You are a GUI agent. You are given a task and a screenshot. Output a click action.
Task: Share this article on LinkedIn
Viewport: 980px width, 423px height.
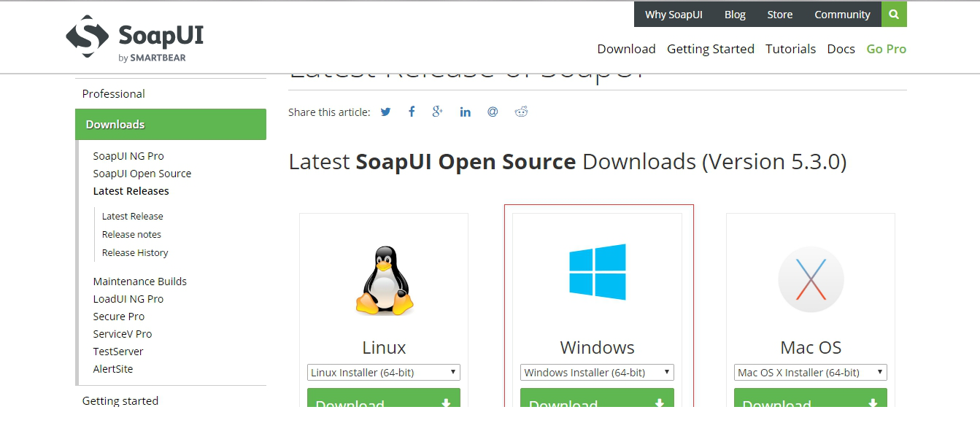click(465, 112)
